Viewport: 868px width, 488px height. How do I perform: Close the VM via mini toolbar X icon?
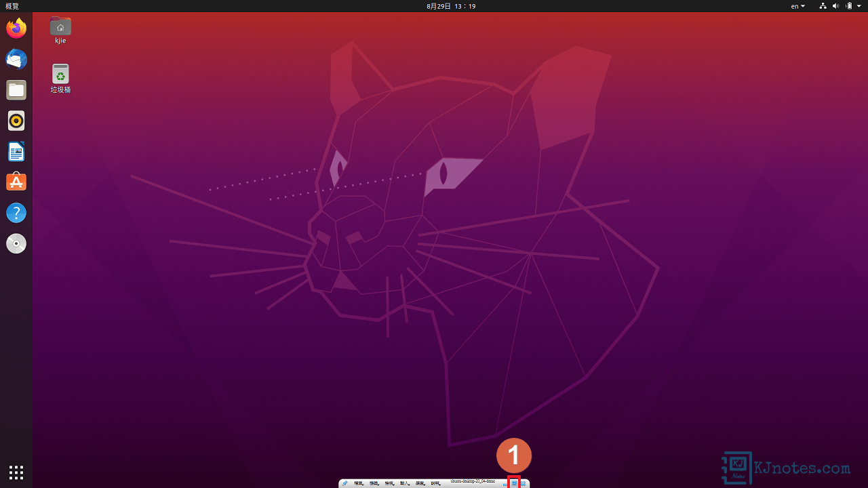pos(524,483)
